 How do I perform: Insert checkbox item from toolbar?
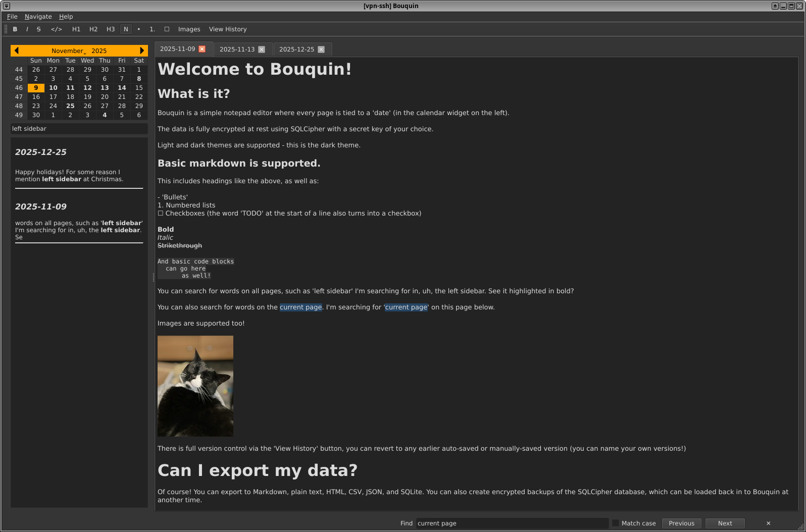click(167, 29)
